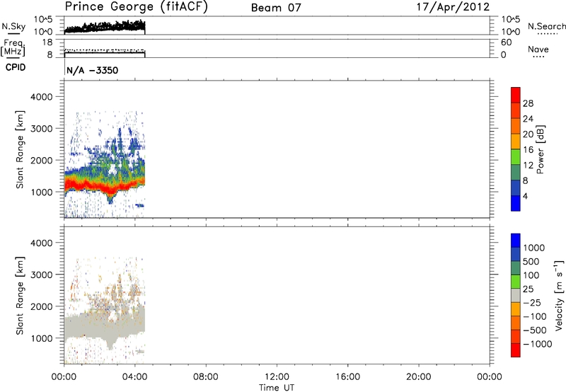Click the '16' label on power color bar
This screenshot has width=566, height=392.
tap(528, 150)
